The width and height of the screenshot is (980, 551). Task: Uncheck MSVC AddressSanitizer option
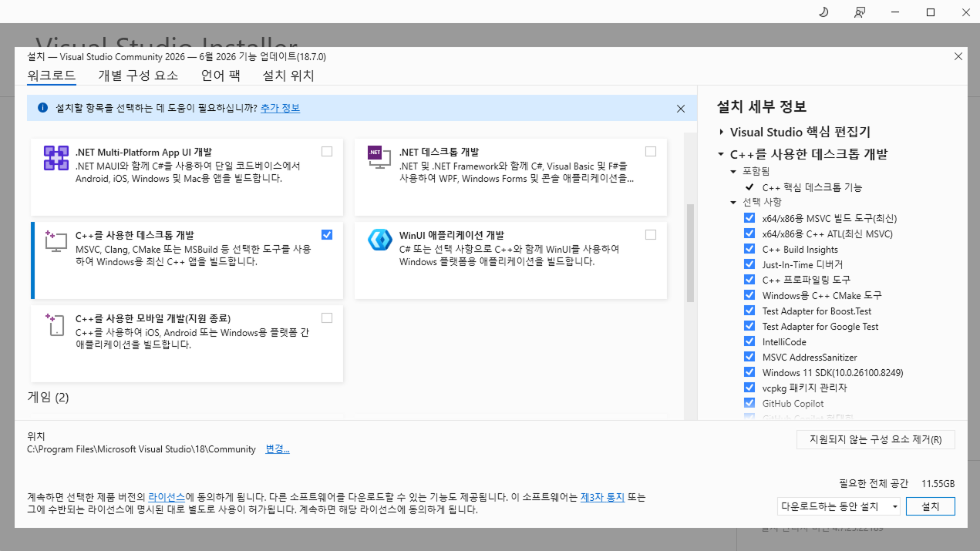pos(749,357)
